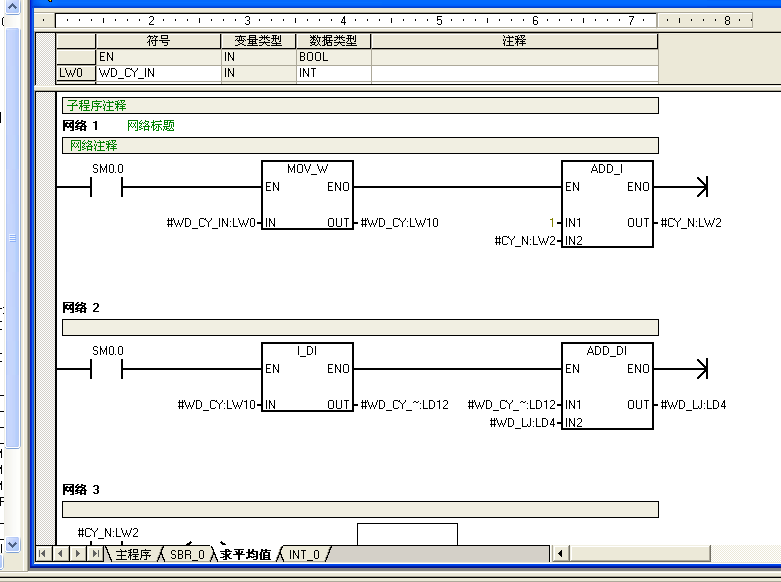Click the WD_CY_IN symbol cell
Viewport: 781px width, 582px height.
pos(158,73)
